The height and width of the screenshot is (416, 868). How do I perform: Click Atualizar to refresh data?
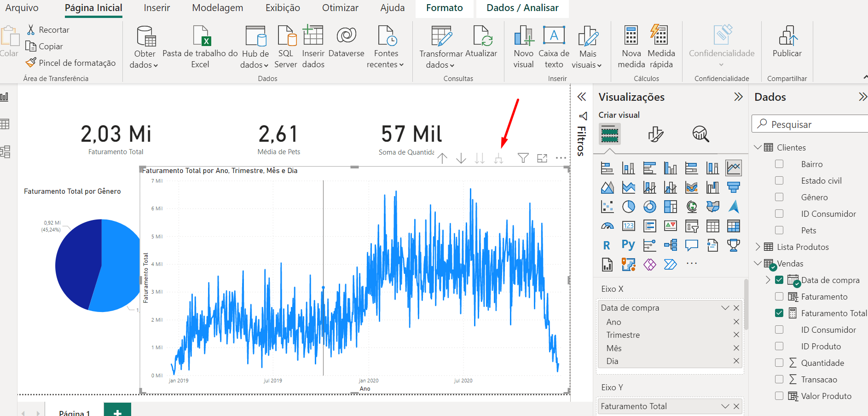coord(481,41)
